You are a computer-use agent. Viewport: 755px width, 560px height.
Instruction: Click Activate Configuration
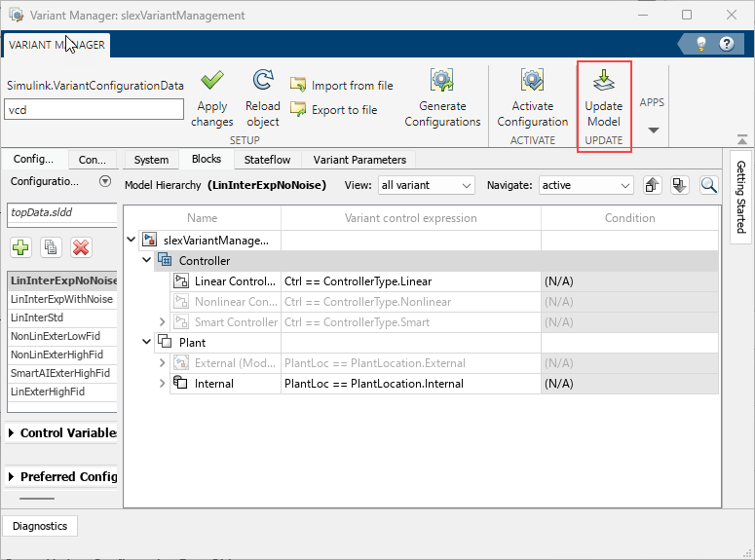[533, 98]
